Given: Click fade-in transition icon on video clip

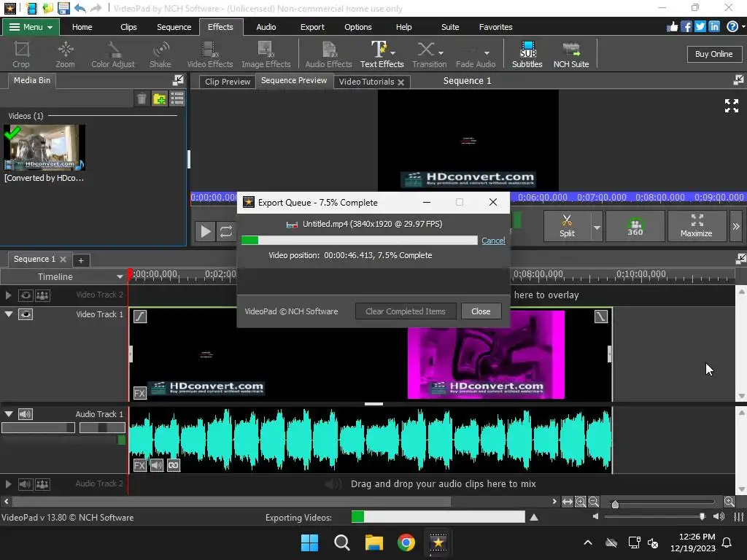Looking at the screenshot, I should 140,316.
